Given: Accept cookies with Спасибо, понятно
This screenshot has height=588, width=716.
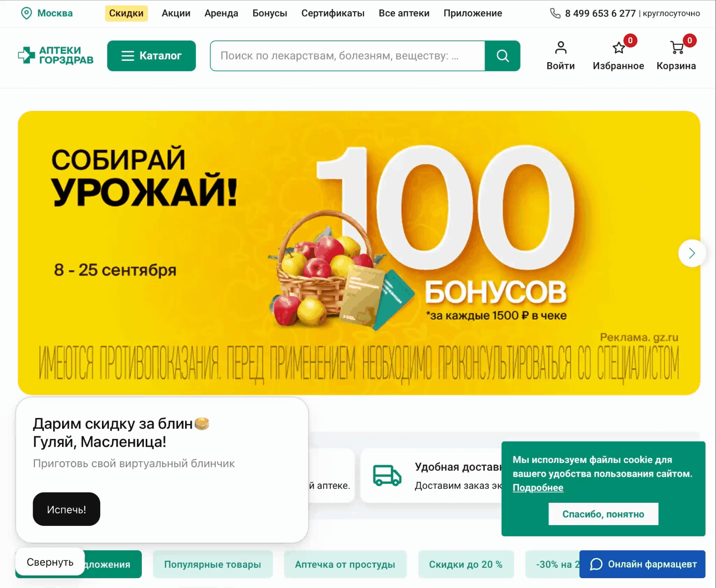Looking at the screenshot, I should coord(603,514).
